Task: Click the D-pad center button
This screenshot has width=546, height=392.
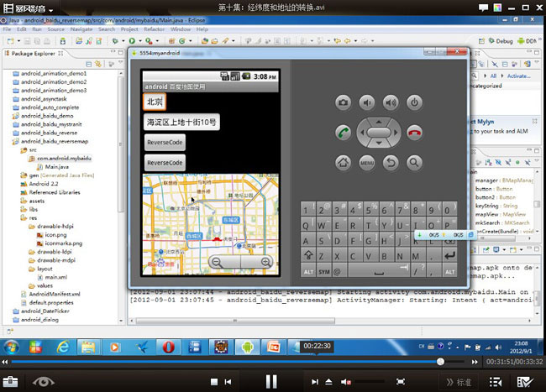Action: pos(379,133)
